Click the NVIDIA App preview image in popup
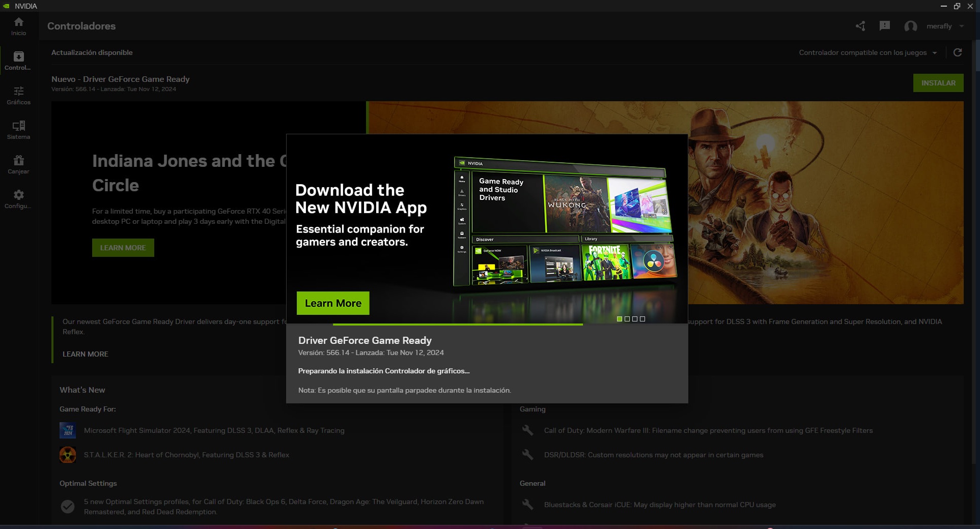The width and height of the screenshot is (980, 529). coord(565,221)
